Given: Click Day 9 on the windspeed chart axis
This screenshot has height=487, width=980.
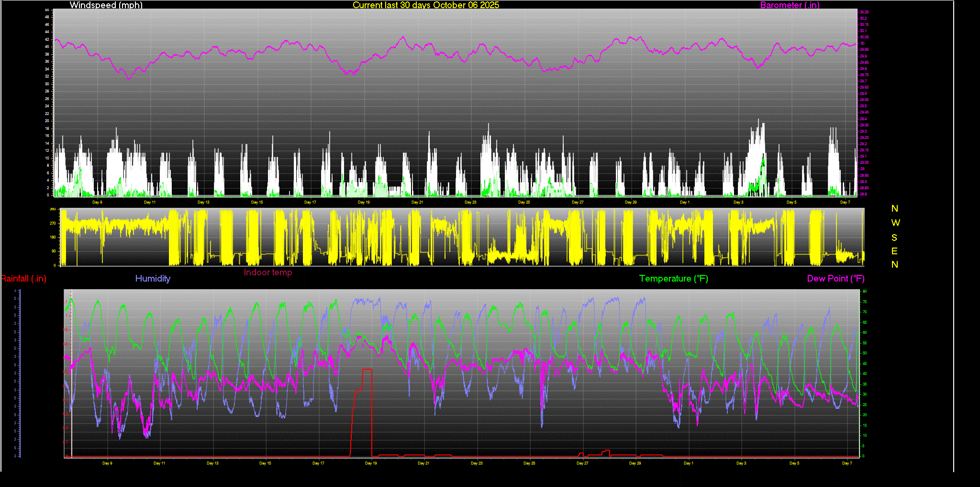Looking at the screenshot, I should pyautogui.click(x=97, y=203).
